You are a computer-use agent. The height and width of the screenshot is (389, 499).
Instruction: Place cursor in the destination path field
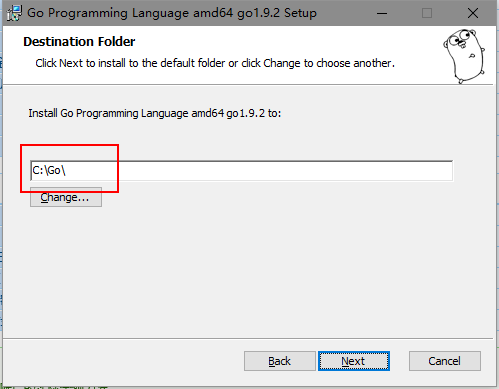tap(242, 171)
